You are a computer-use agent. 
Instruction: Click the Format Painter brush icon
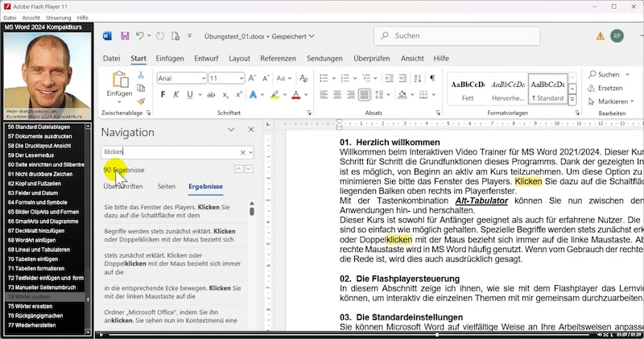[x=141, y=101]
